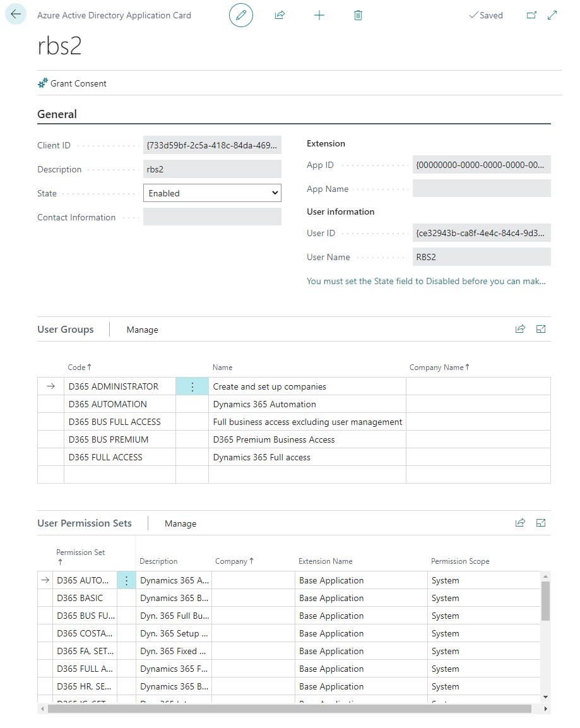Open row menu for D365 ADMINISTRATOR
The width and height of the screenshot is (580, 728).
pos(192,386)
